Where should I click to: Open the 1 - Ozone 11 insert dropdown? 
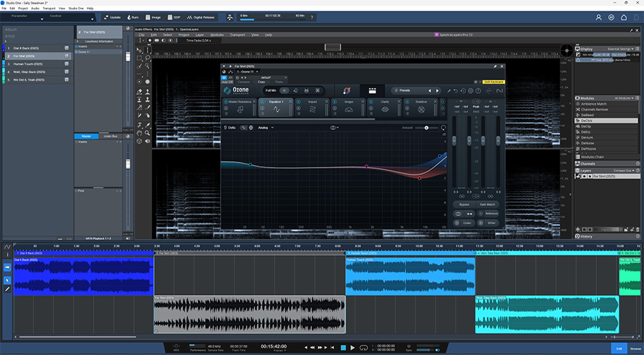247,72
